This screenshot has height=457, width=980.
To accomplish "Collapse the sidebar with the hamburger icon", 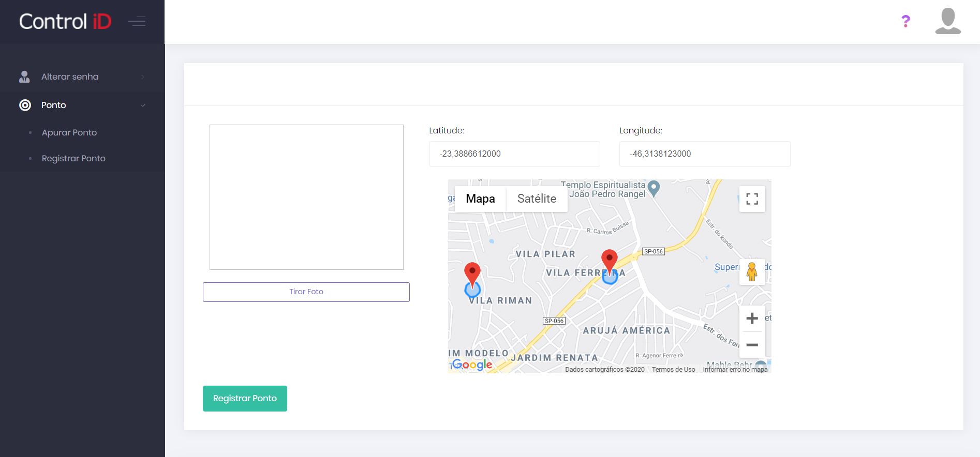I will click(137, 21).
